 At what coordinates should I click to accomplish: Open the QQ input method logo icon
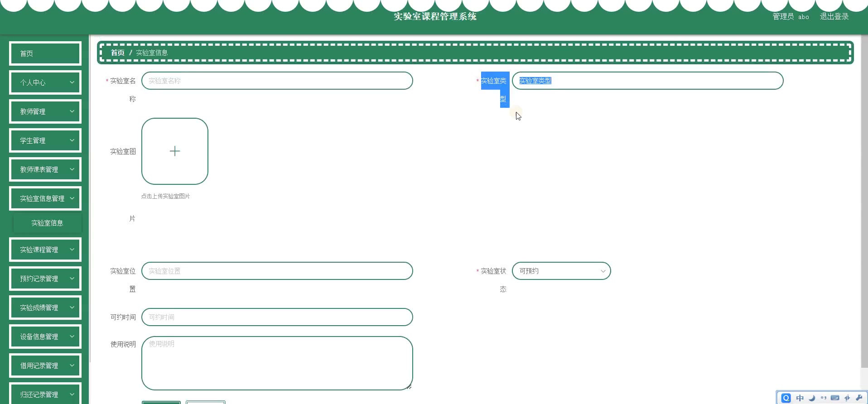(x=786, y=398)
